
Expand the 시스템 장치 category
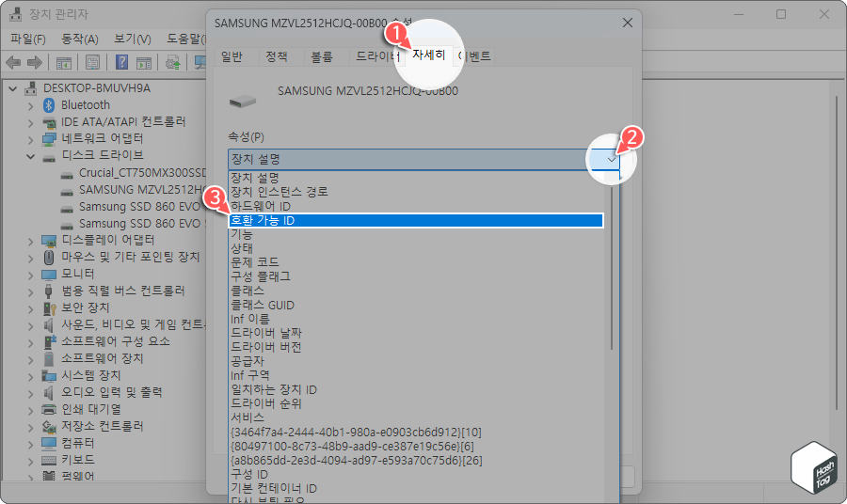[31, 376]
